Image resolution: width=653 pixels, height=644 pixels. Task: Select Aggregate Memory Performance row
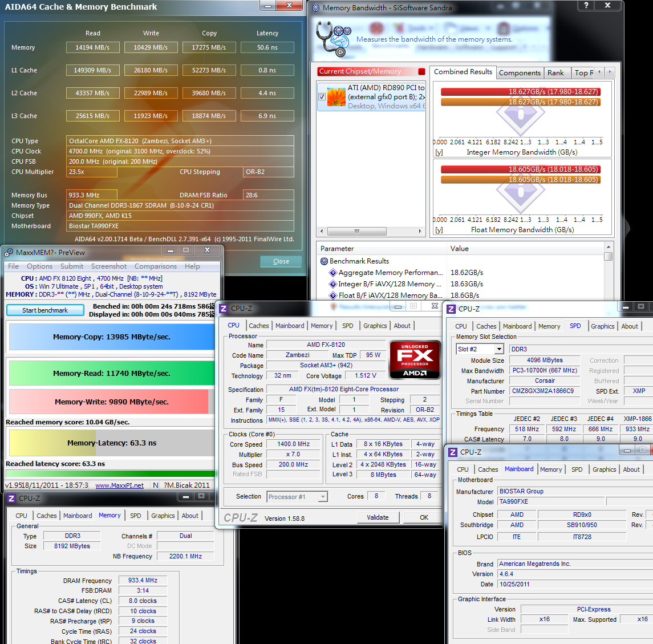click(391, 273)
